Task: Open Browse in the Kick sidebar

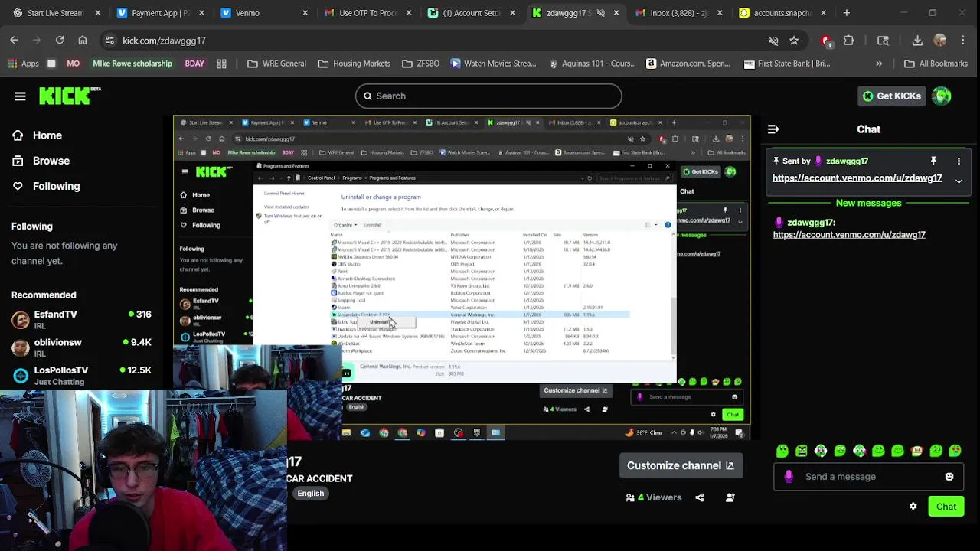Action: coord(51,161)
